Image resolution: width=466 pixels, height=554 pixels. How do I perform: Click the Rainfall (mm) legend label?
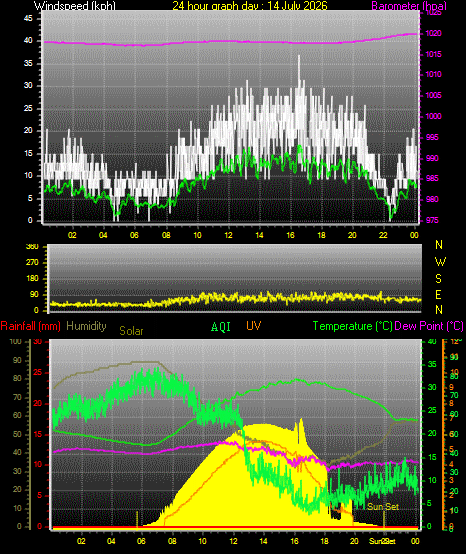click(x=31, y=326)
